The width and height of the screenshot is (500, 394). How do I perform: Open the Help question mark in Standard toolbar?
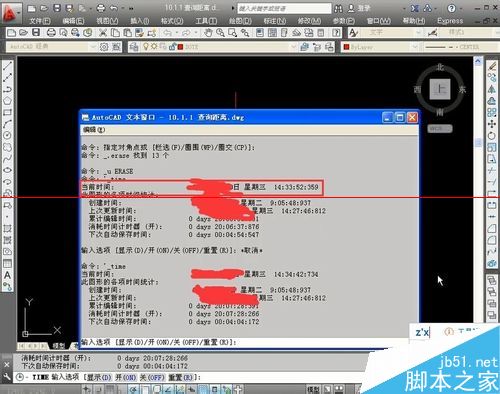coord(336,33)
